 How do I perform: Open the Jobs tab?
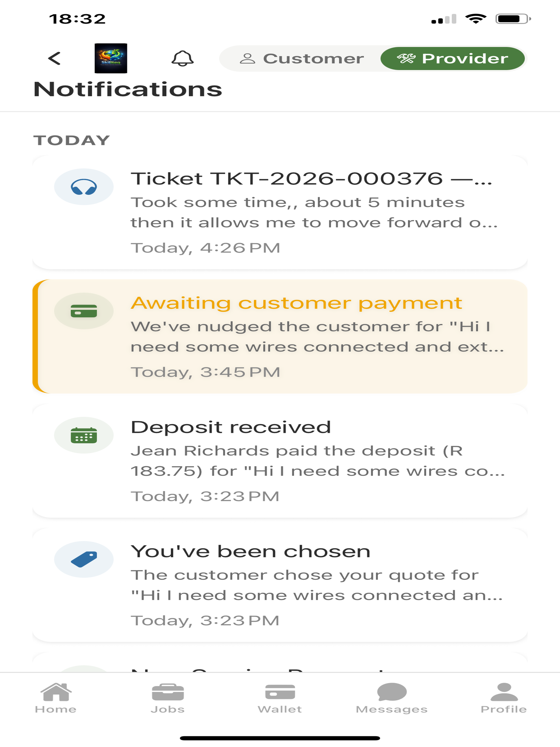point(168,698)
